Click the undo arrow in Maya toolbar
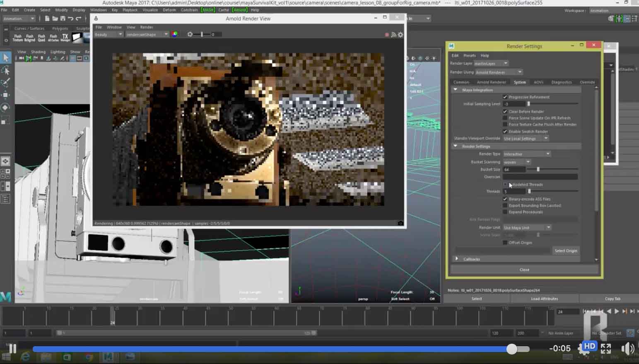Viewport: 639px width, 364px height. pyautogui.click(x=71, y=19)
